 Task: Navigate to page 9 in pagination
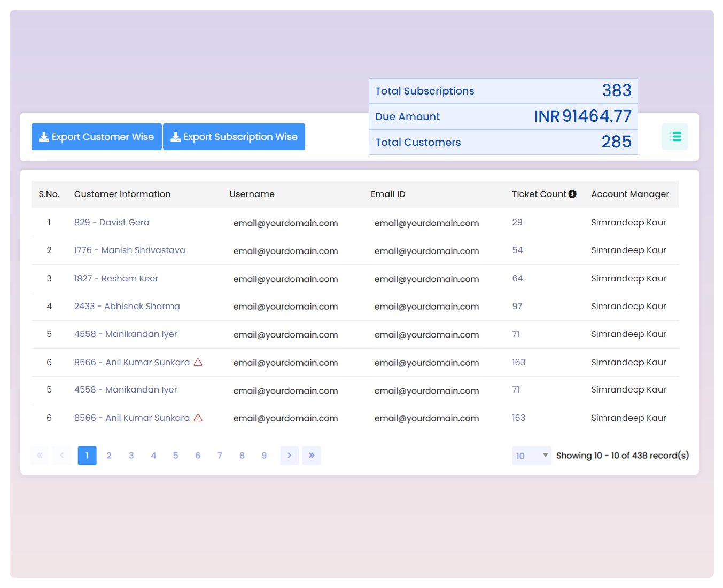(x=264, y=456)
